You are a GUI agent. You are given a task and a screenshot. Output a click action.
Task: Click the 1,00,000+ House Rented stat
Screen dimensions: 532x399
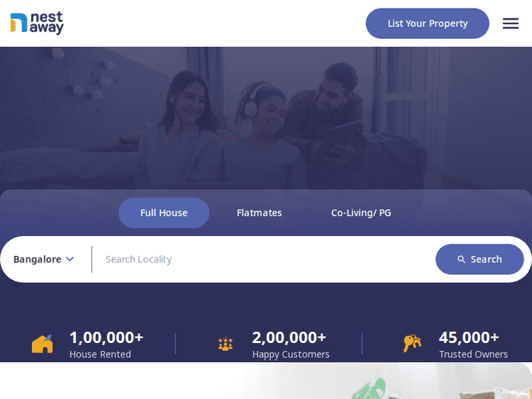pos(106,344)
